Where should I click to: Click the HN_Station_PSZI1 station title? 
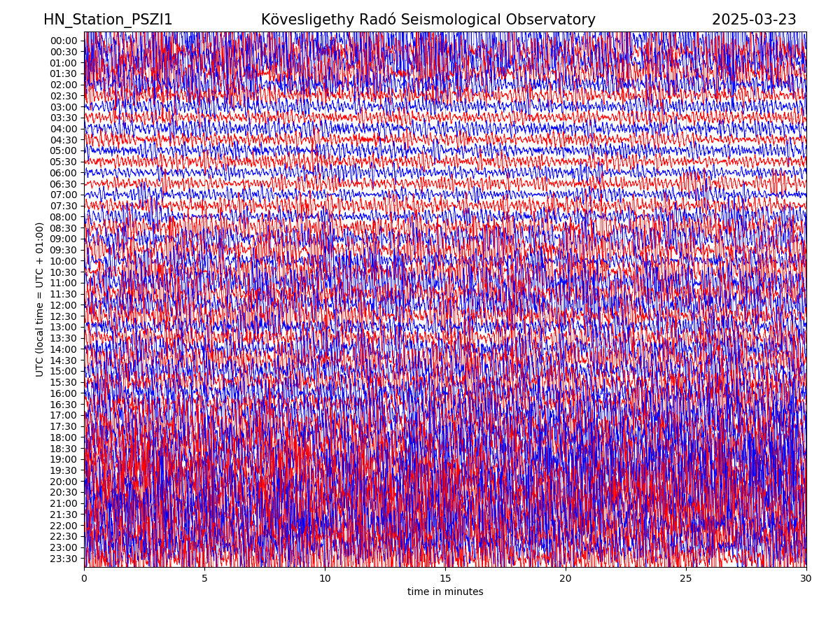(108, 20)
